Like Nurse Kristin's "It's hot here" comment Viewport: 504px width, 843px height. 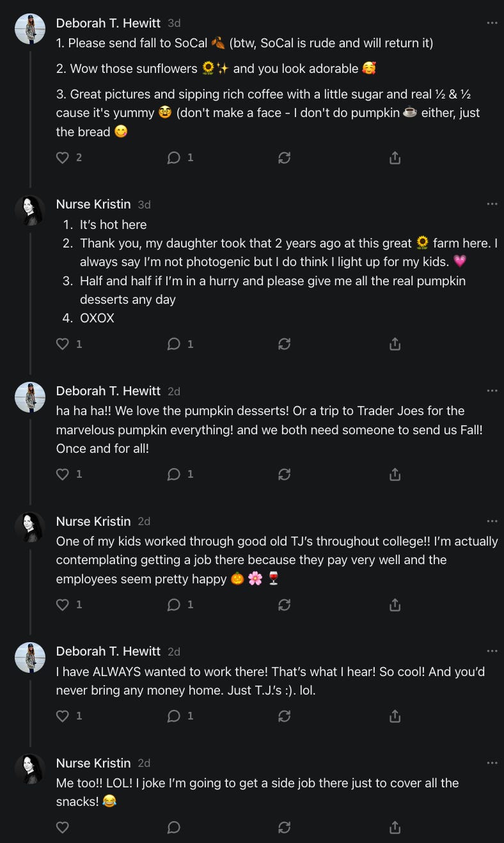click(x=63, y=344)
